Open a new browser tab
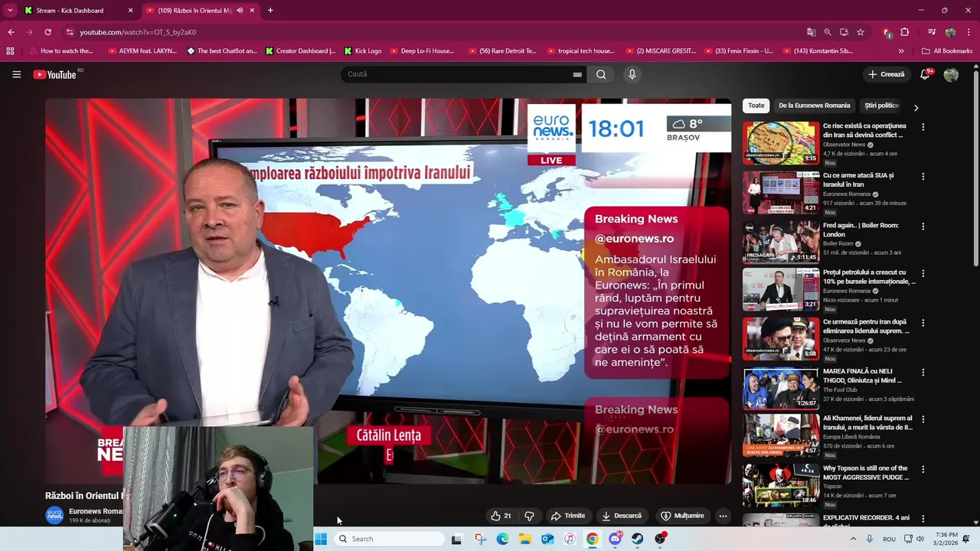Screen dimensions: 980x551 270,11
